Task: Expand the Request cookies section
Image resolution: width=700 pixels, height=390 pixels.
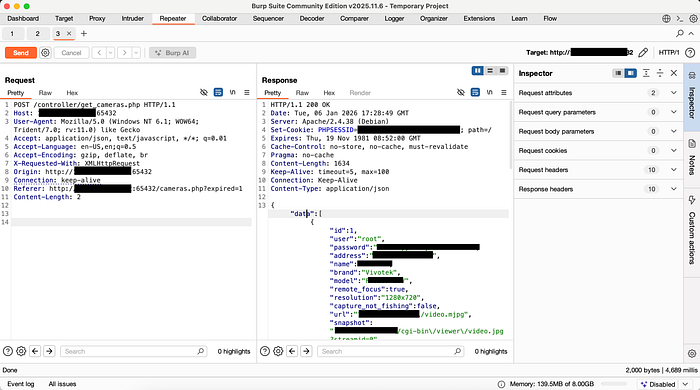Action: 598,150
